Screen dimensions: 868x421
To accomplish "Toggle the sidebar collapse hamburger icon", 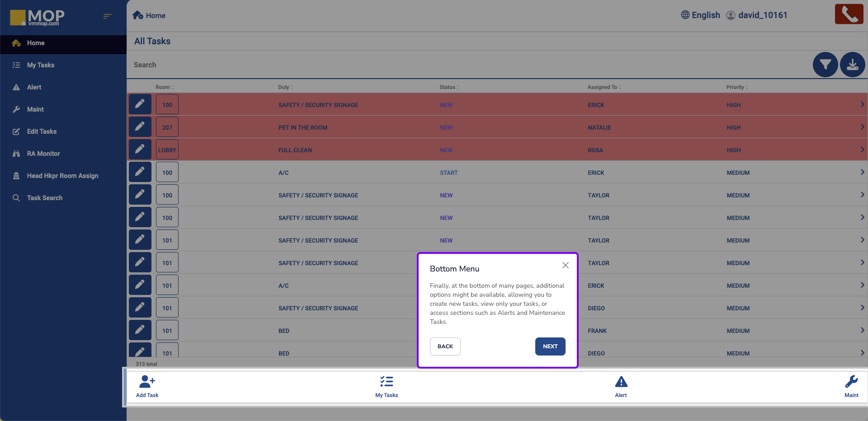I will 107,16.
